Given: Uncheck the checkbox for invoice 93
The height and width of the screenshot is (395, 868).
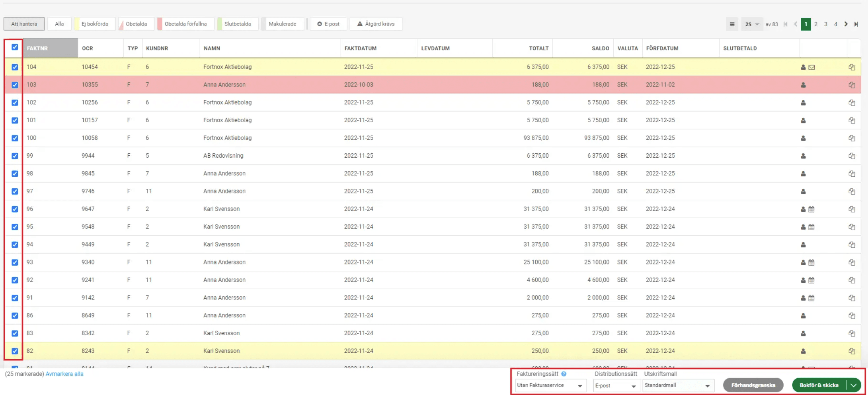Looking at the screenshot, I should click(15, 262).
